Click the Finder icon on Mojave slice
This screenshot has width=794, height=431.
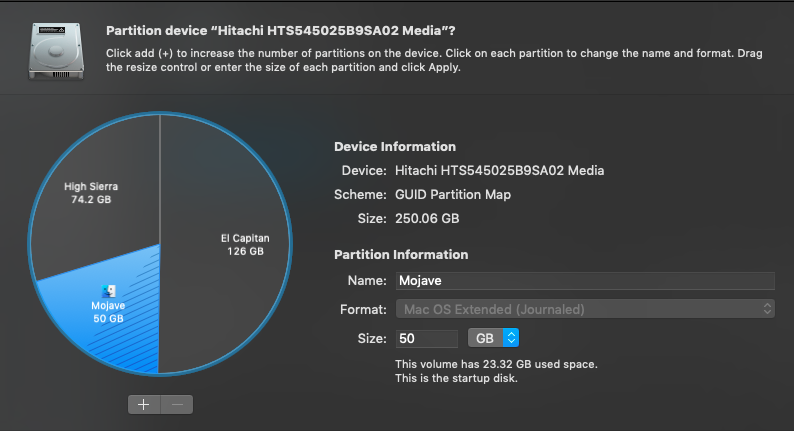tap(108, 291)
